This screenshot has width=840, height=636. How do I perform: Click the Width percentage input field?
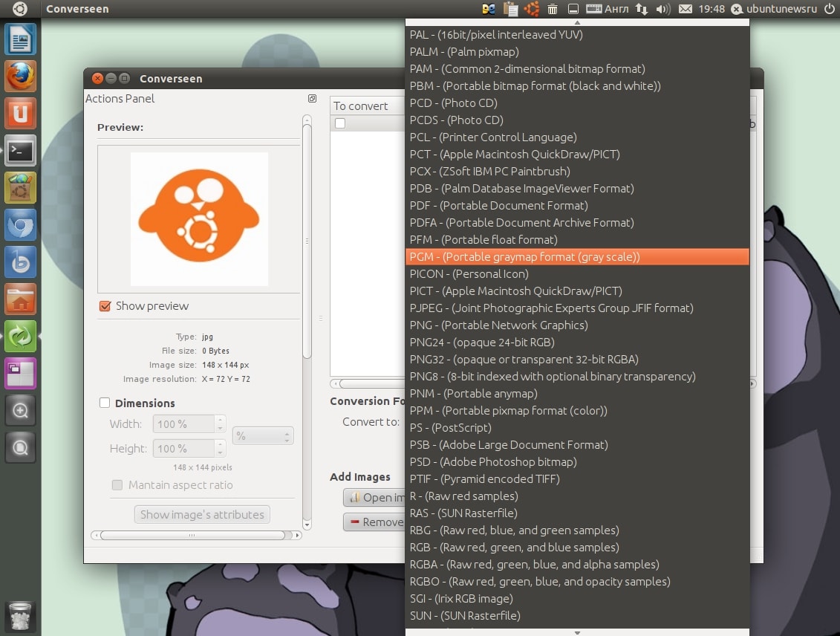[x=183, y=424]
